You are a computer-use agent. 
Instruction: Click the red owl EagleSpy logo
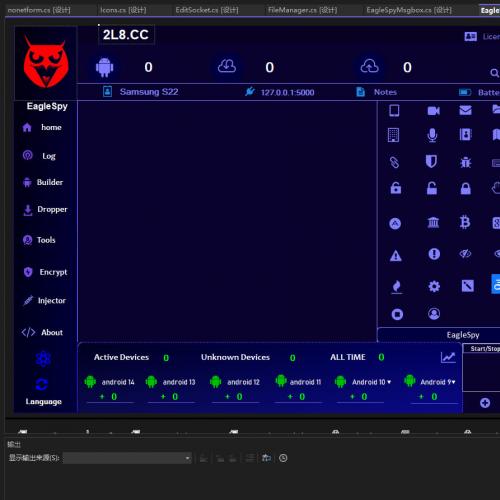click(x=46, y=63)
